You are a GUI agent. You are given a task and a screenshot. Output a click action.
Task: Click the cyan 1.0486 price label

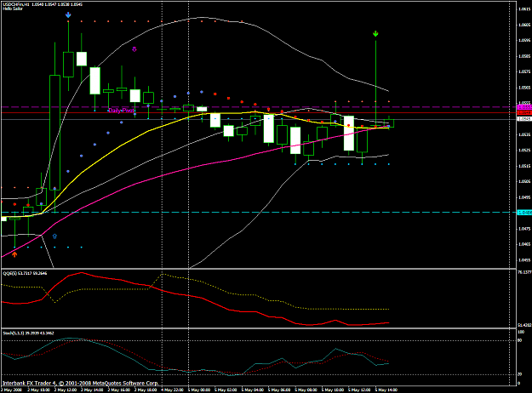[x=524, y=213]
